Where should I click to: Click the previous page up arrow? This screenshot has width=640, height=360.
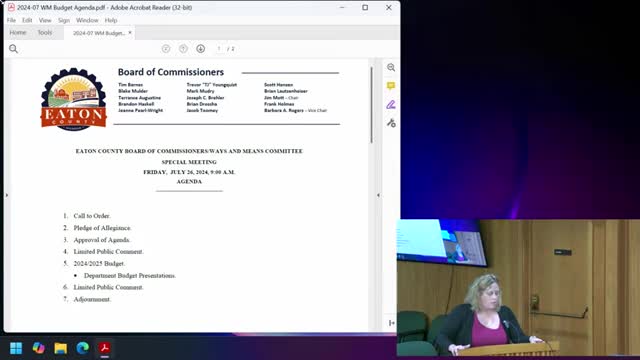(x=183, y=49)
